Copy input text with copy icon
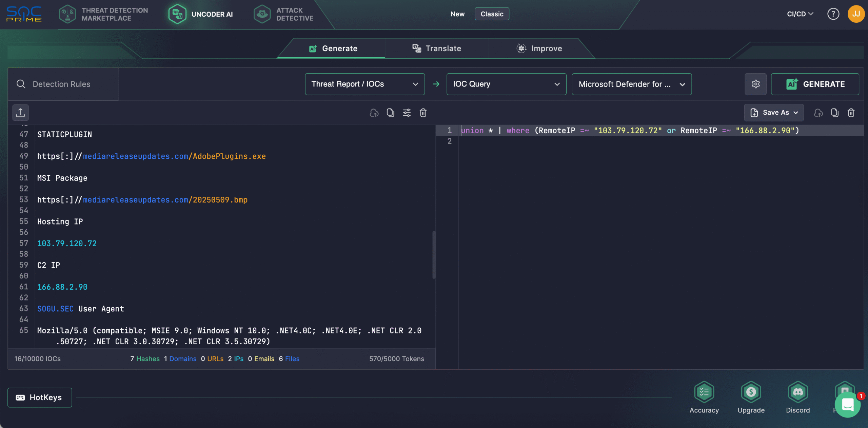 390,113
